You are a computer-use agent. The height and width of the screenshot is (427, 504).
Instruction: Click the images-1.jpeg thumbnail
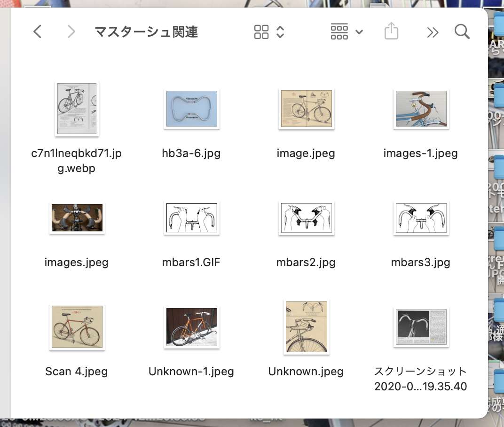(421, 109)
